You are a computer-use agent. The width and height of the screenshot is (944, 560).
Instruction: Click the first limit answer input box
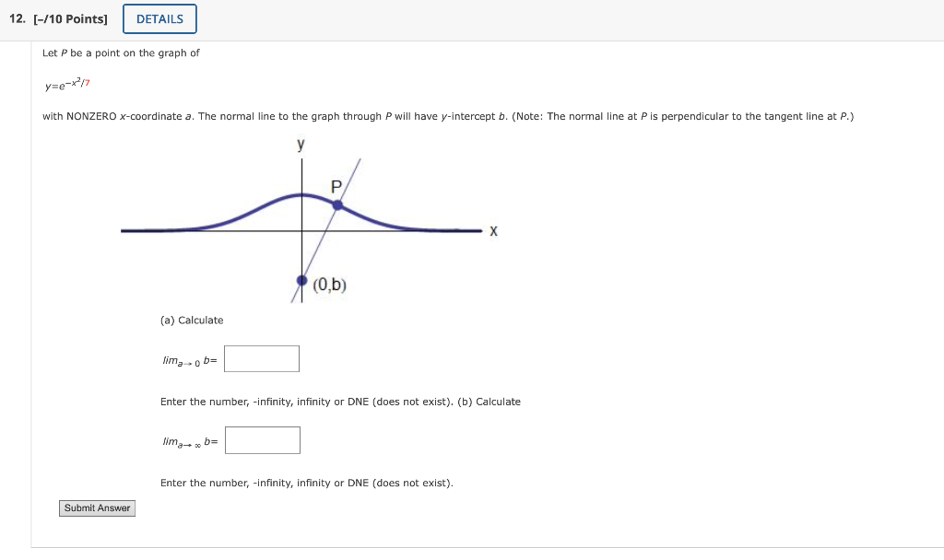261,358
